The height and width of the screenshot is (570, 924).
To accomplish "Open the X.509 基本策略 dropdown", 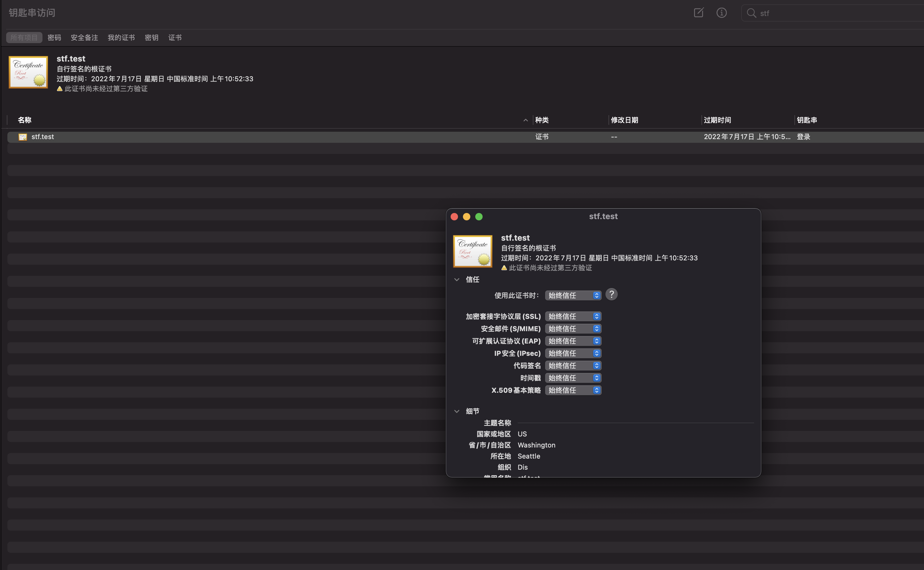I will [572, 390].
